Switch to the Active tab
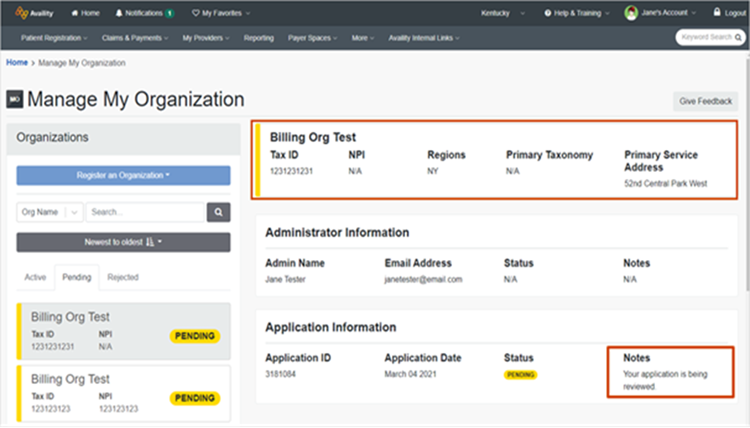The width and height of the screenshot is (750, 428). point(35,277)
